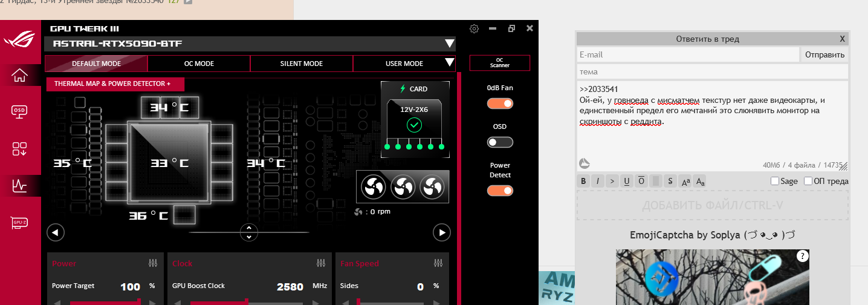Check the Sage checkbox
Viewport: 868px width, 305px height.
(775, 181)
